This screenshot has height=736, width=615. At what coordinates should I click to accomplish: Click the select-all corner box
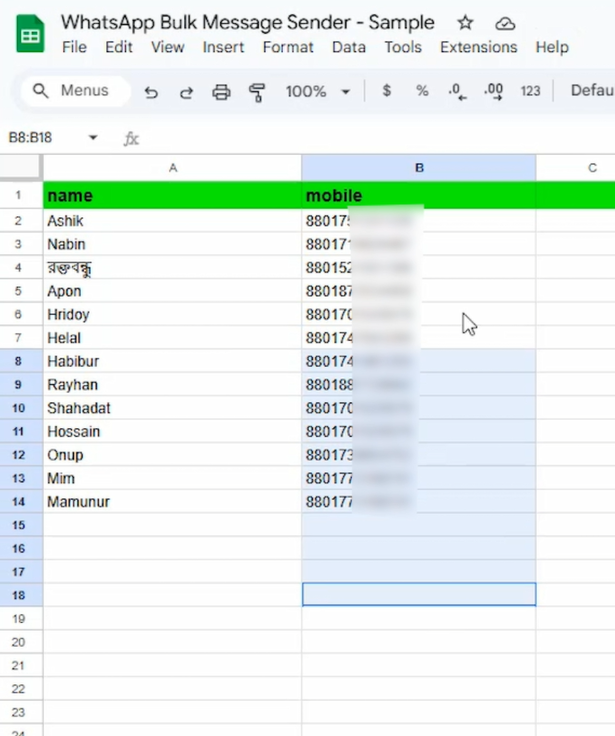pos(20,167)
